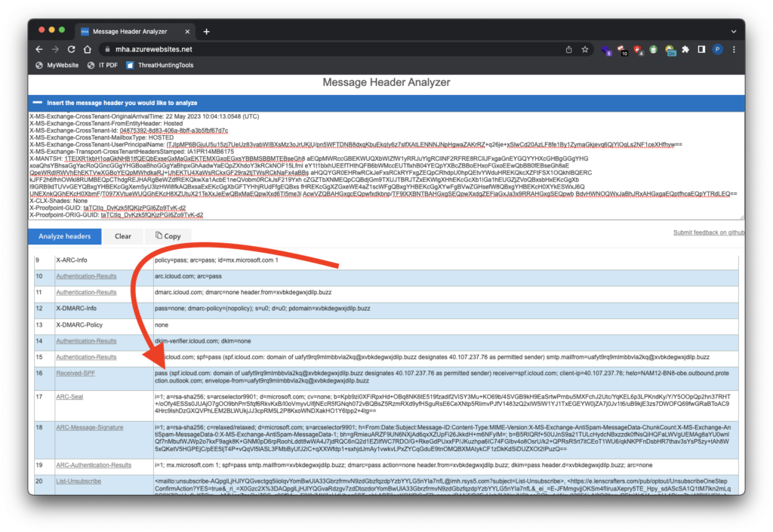773x532 pixels.
Task: Share this page via the share icon
Action: [568, 49]
